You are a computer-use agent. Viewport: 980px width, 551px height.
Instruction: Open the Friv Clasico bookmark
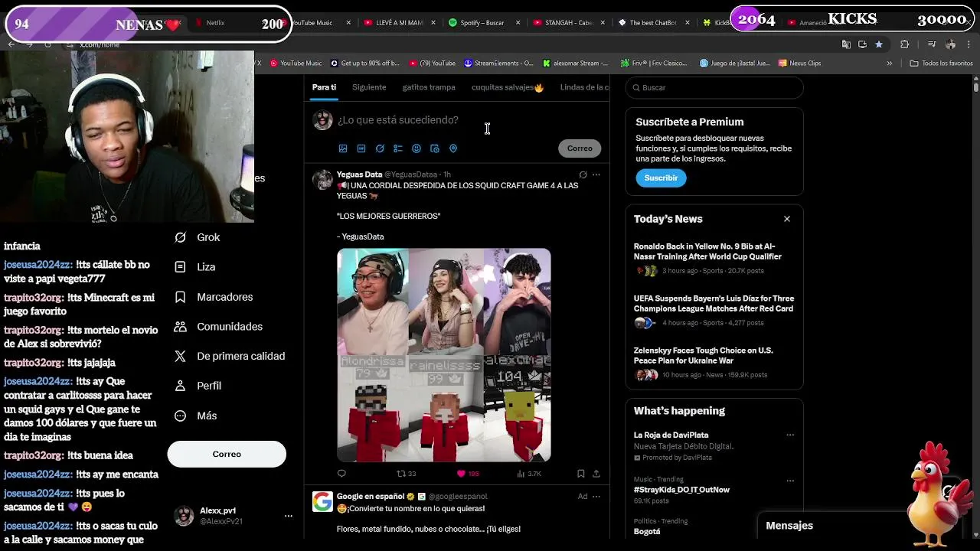click(654, 63)
